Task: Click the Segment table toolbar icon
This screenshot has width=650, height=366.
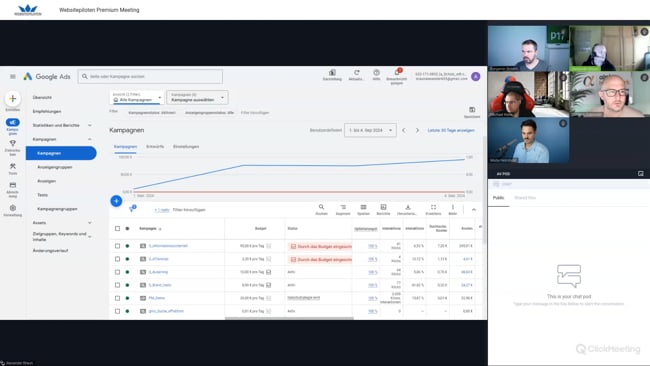Action: pos(343,207)
